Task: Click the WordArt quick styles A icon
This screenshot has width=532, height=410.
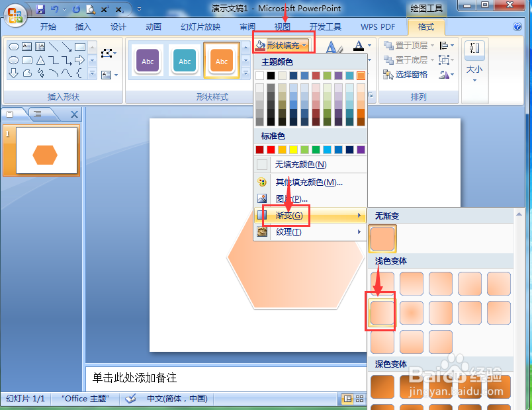Action: [x=335, y=47]
